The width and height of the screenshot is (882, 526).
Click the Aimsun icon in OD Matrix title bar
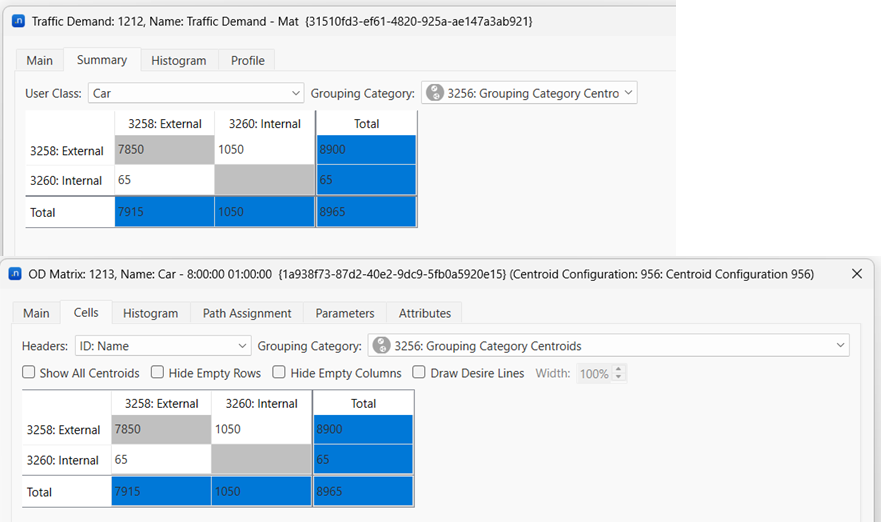[x=14, y=274]
